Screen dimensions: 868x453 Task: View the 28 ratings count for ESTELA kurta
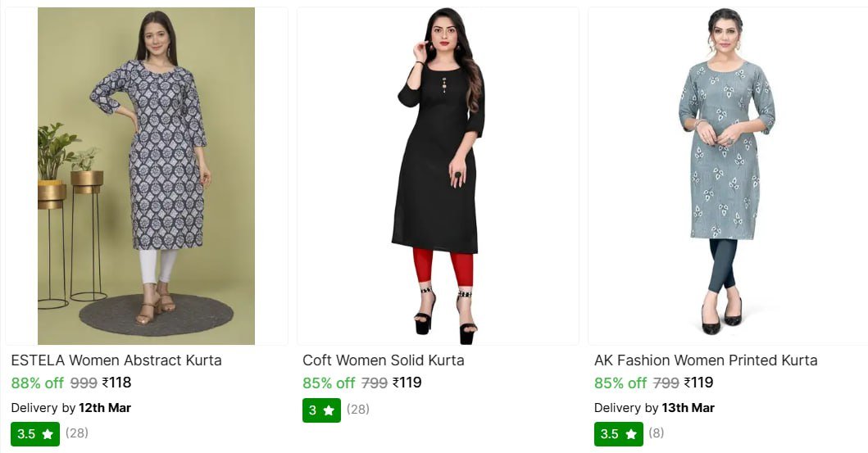coord(77,433)
